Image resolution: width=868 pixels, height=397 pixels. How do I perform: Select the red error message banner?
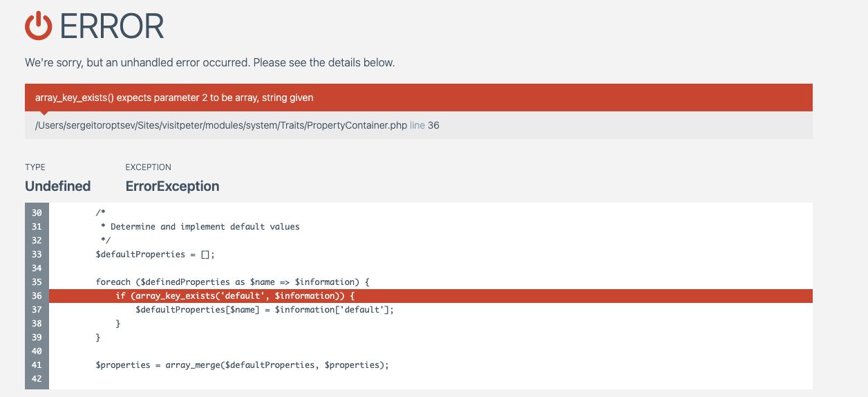[419, 98]
